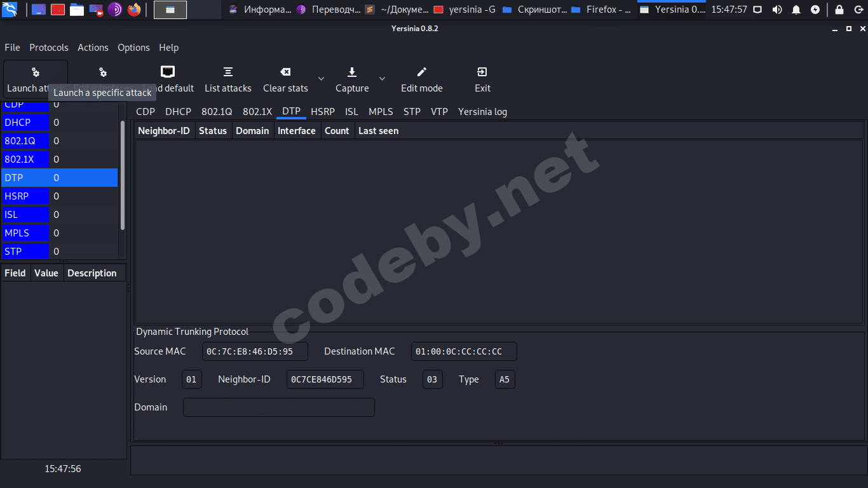
Task: Switch to the HSRP protocol tab
Action: [323, 111]
